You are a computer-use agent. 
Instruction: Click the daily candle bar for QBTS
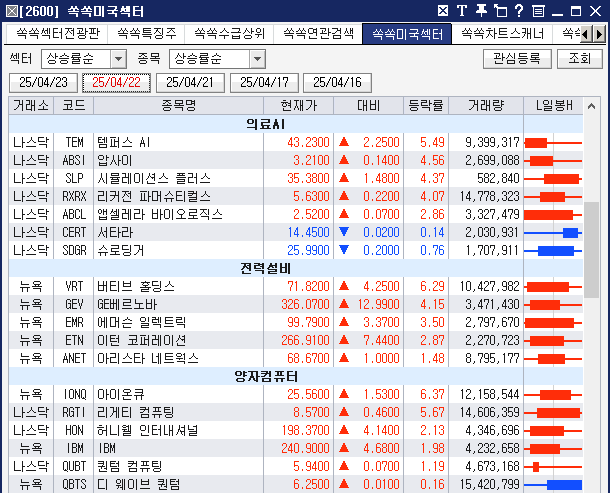553,484
